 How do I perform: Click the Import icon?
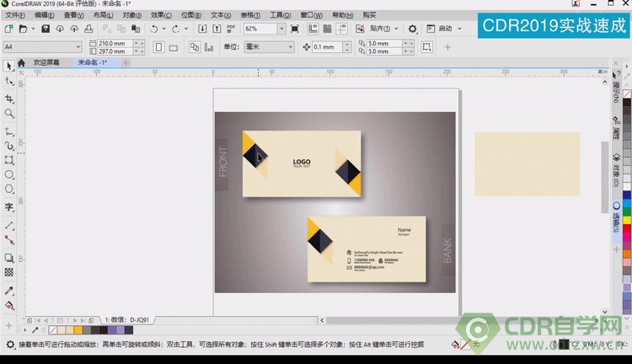202,29
